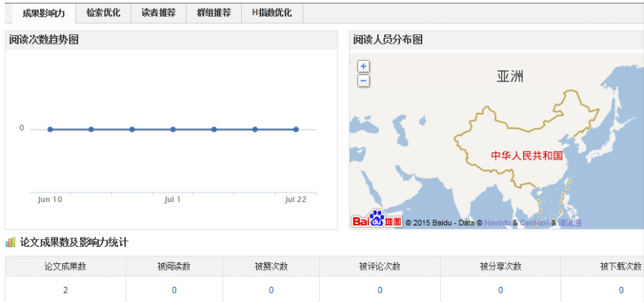Click the 阅读次数趋势图 panel title
The width and height of the screenshot is (644, 302).
44,40
